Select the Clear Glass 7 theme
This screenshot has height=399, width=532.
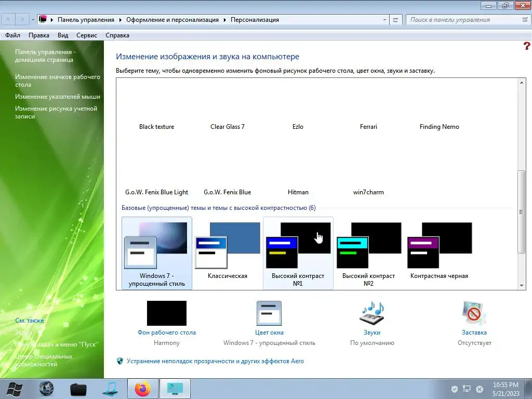click(x=228, y=127)
